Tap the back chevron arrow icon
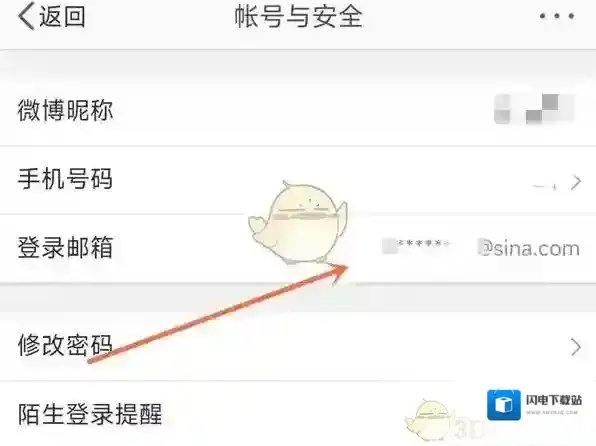Screen dimensions: 596x446 coord(26,16)
